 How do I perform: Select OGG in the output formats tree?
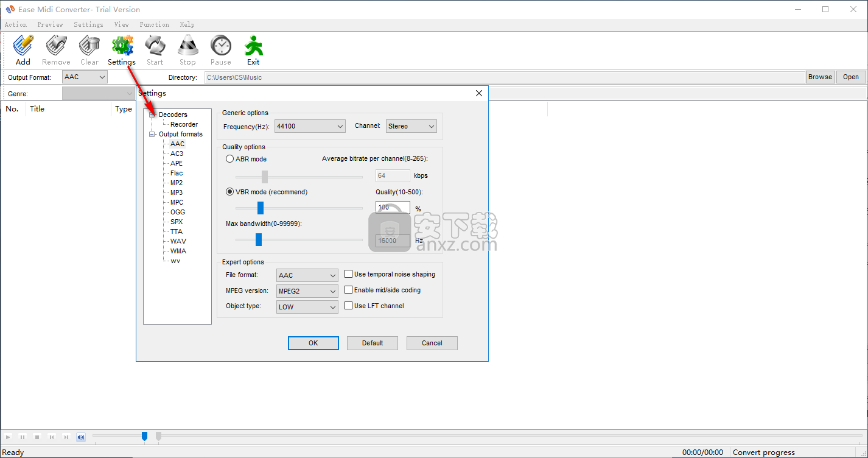(x=178, y=212)
